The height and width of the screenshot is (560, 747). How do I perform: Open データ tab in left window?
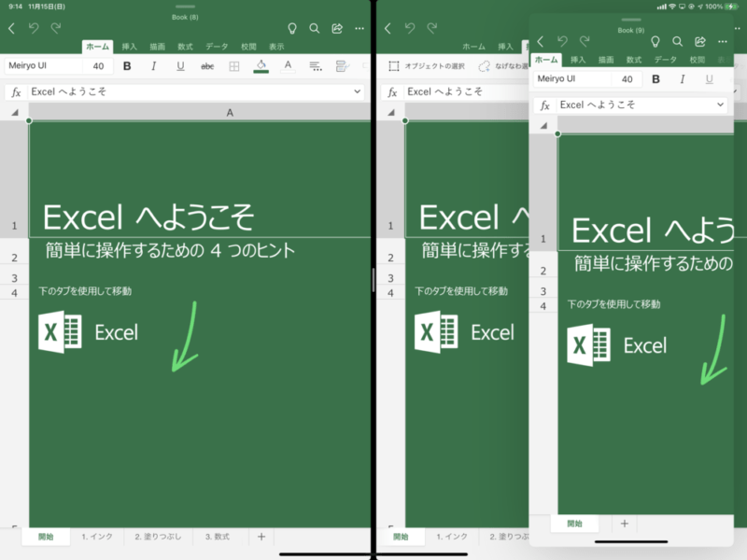coord(217,47)
